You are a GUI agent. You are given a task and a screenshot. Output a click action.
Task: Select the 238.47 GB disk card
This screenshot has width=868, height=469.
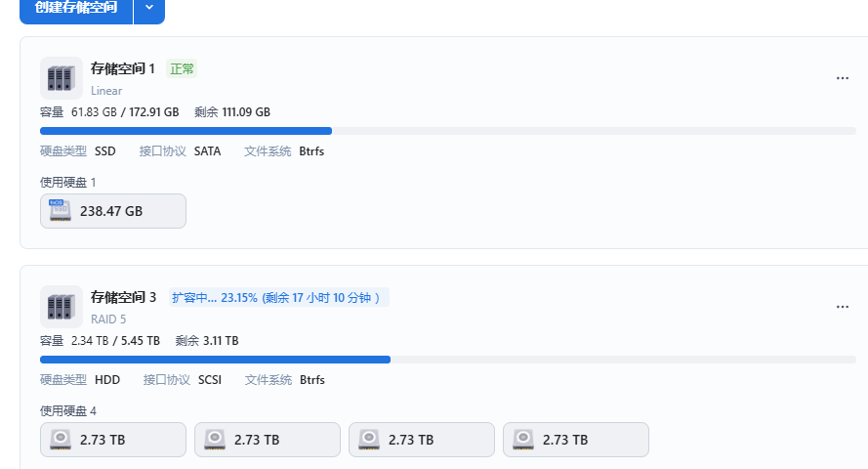(x=113, y=211)
